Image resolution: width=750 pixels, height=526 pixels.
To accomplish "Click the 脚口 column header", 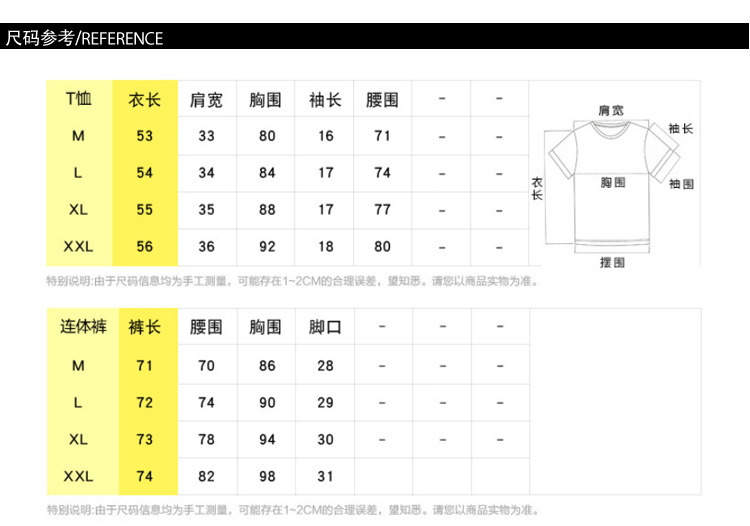I will [x=325, y=327].
